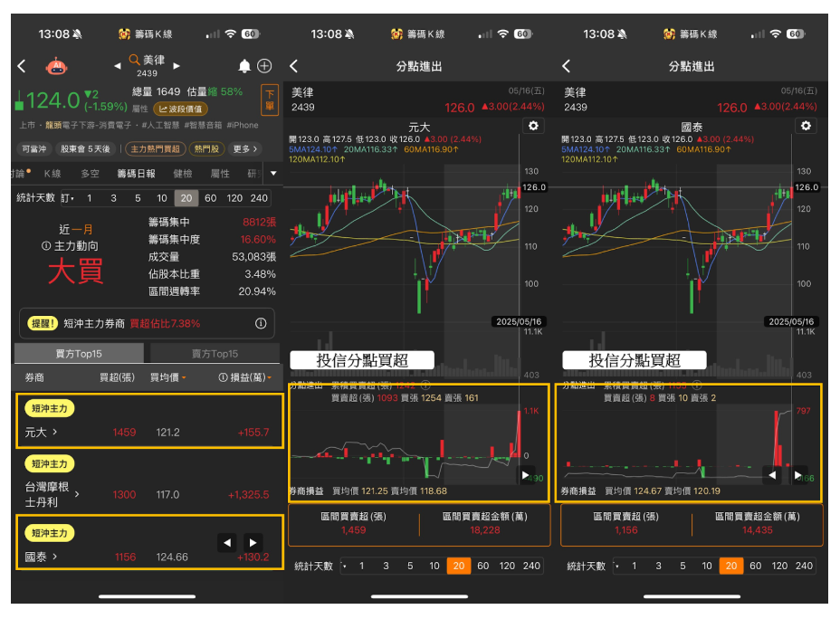Select 240 day statistics in left panel
Viewport: 840px width, 619px height.
[x=259, y=198]
